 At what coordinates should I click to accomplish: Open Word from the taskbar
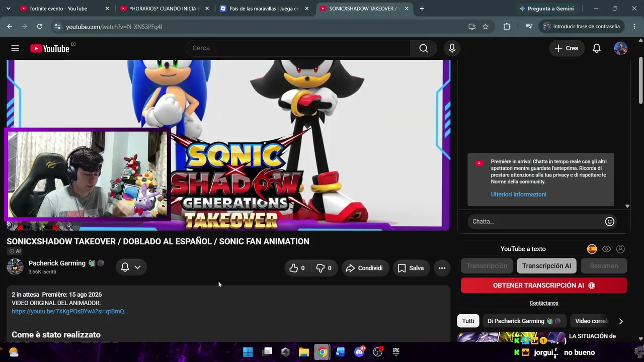pyautogui.click(x=340, y=352)
